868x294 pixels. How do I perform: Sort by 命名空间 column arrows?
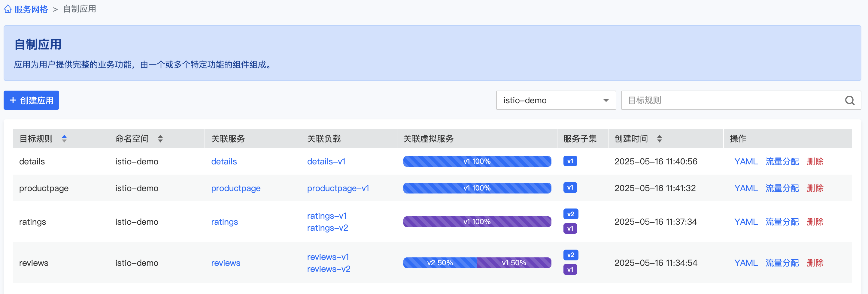coord(160,139)
